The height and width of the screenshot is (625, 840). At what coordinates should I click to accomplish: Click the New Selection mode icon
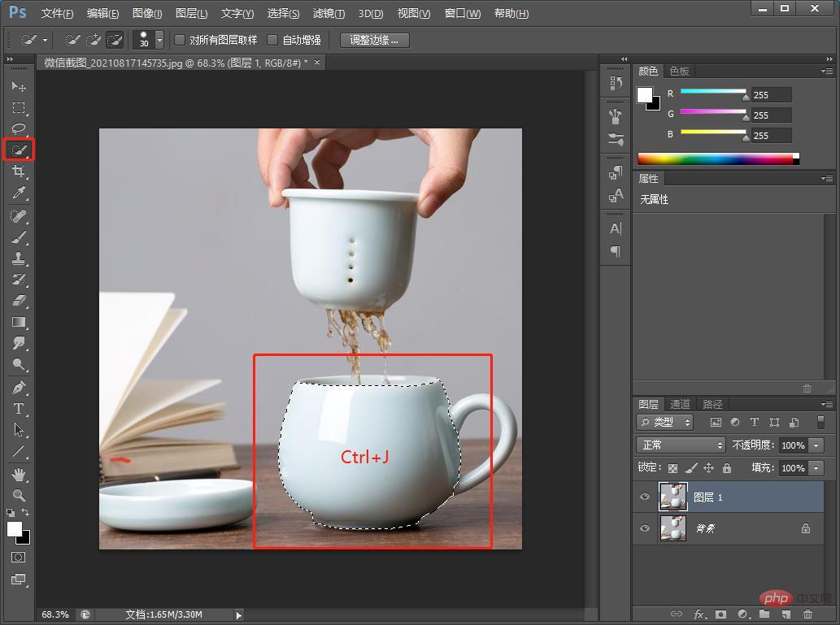72,40
